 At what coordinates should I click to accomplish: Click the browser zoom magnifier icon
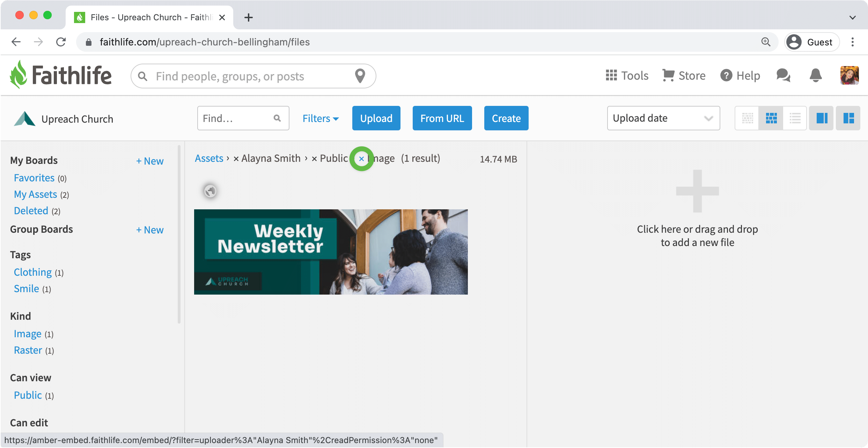[766, 42]
